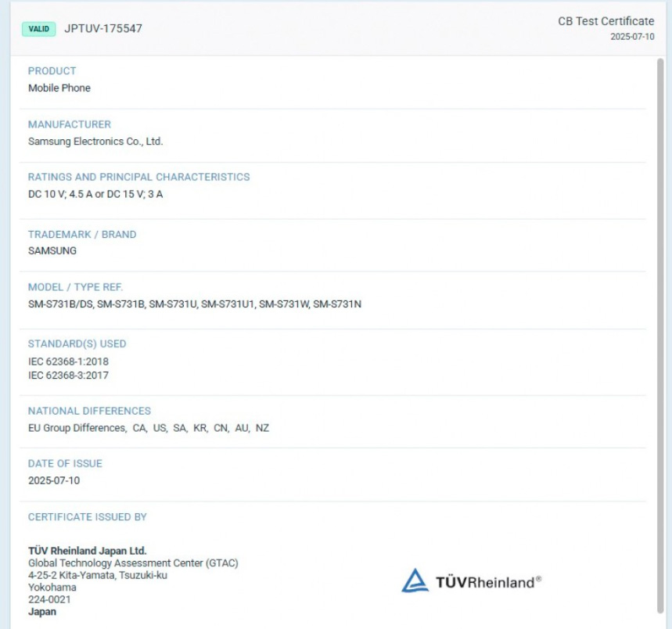Select postal code 224-0021
672x629 pixels.
tap(49, 599)
